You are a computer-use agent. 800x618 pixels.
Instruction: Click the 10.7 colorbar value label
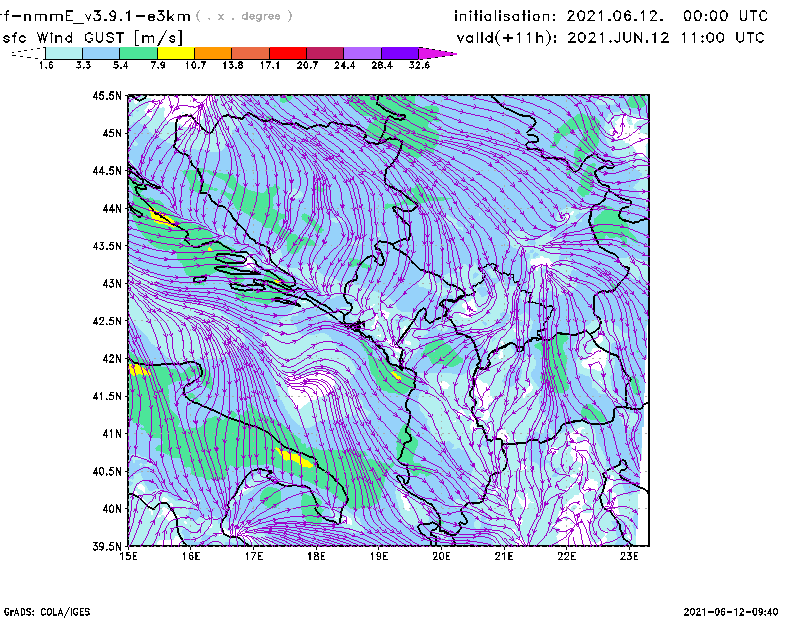point(195,65)
